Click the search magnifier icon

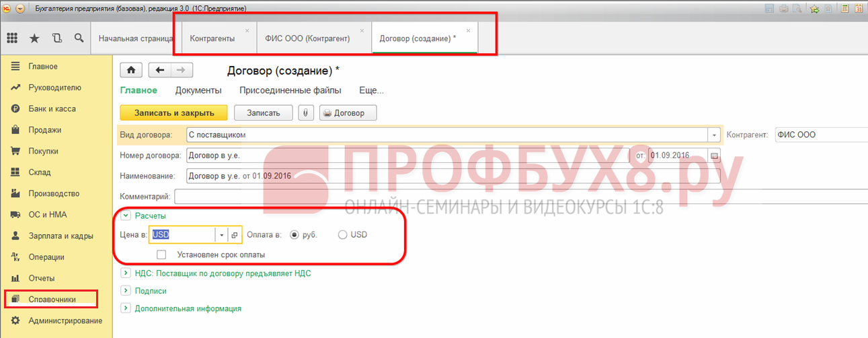(x=79, y=38)
